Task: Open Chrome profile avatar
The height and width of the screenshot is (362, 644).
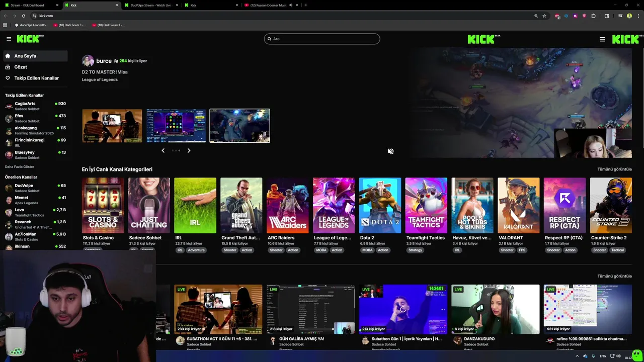Action: pyautogui.click(x=629, y=16)
